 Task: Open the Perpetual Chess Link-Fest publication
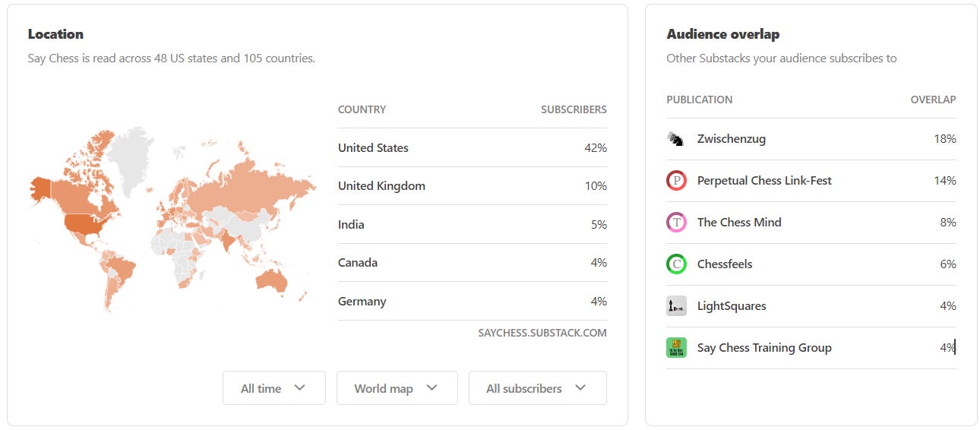(x=764, y=181)
